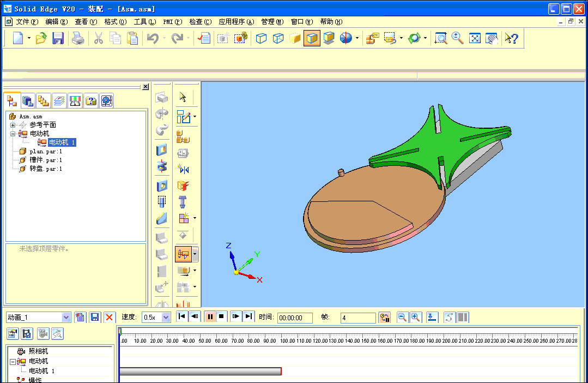Click the Fit view icon
This screenshot has height=383, width=588.
coord(475,38)
